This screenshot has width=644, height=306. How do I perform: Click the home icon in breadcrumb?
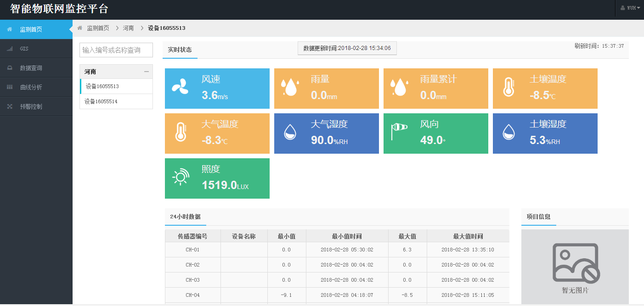tap(80, 28)
